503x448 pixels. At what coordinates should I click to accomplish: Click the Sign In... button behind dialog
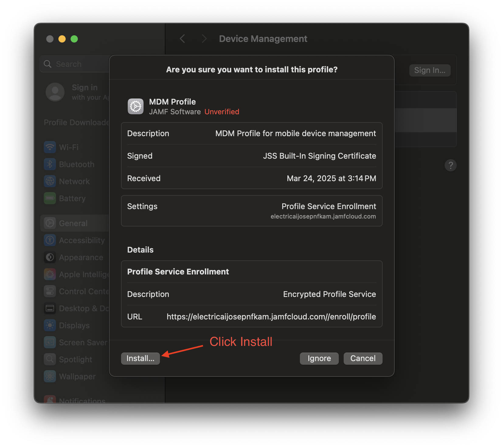pos(430,70)
